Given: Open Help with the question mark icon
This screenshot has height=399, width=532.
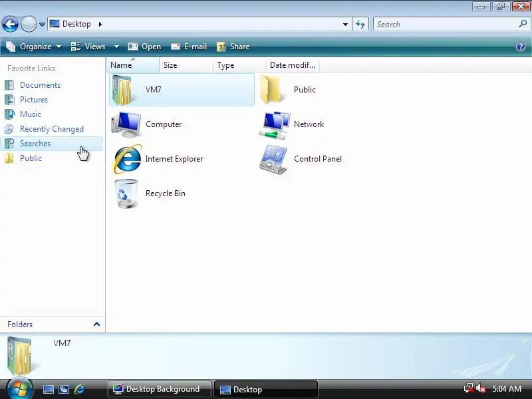Looking at the screenshot, I should tap(521, 47).
